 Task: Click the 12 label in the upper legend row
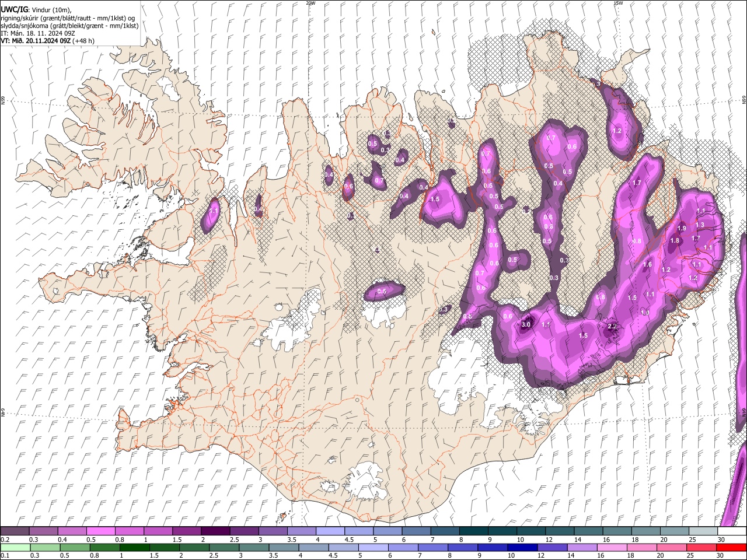(549, 540)
